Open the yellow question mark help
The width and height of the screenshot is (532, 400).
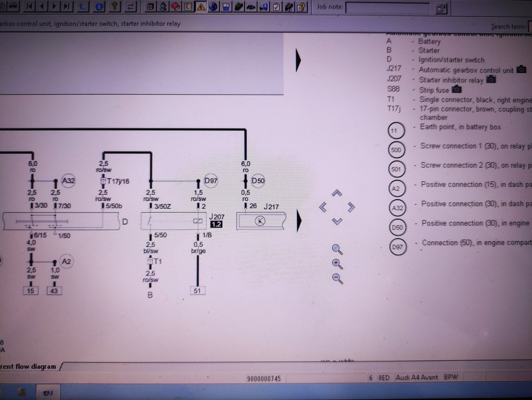[x=114, y=6]
